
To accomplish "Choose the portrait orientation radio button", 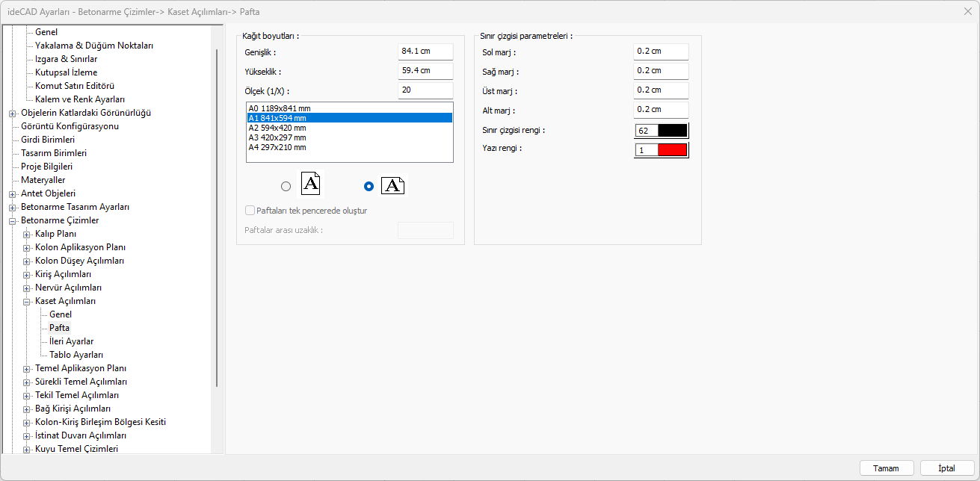I will (x=286, y=187).
